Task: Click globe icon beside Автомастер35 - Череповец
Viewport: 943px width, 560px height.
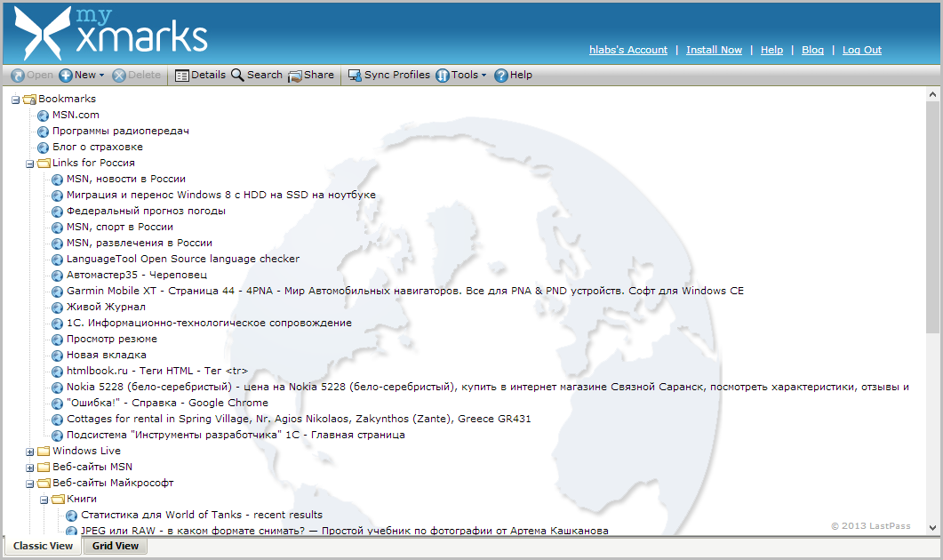Action: (57, 276)
